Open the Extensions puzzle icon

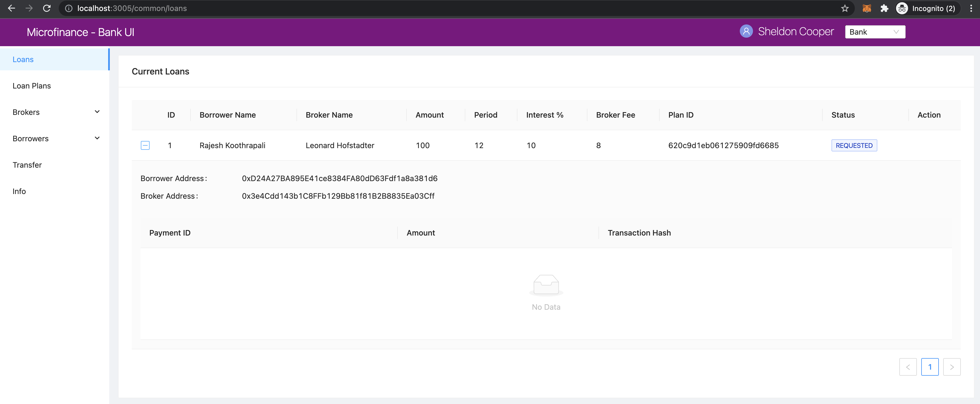(x=884, y=8)
